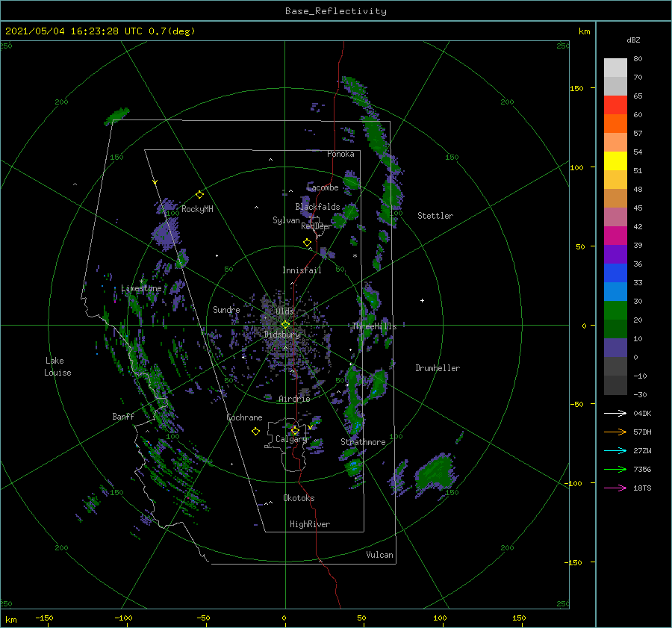Click the Drumheller label
The height and width of the screenshot is (628, 672).
click(x=438, y=368)
